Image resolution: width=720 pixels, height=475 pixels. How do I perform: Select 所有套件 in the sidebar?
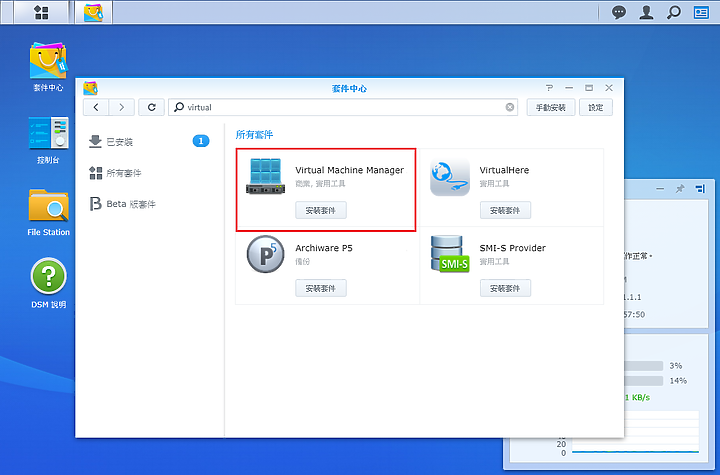149,173
